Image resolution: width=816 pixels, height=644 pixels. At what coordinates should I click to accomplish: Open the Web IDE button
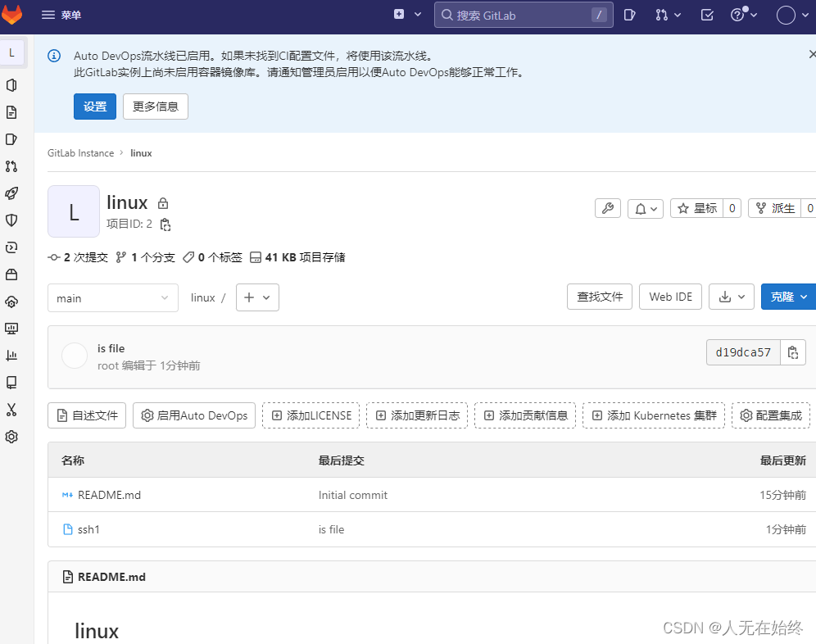coord(670,297)
